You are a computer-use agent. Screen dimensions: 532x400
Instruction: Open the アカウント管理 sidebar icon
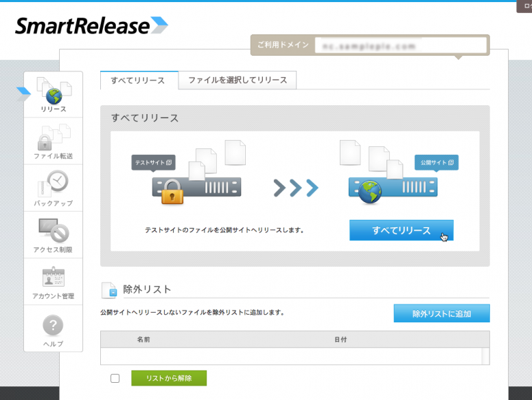53,280
